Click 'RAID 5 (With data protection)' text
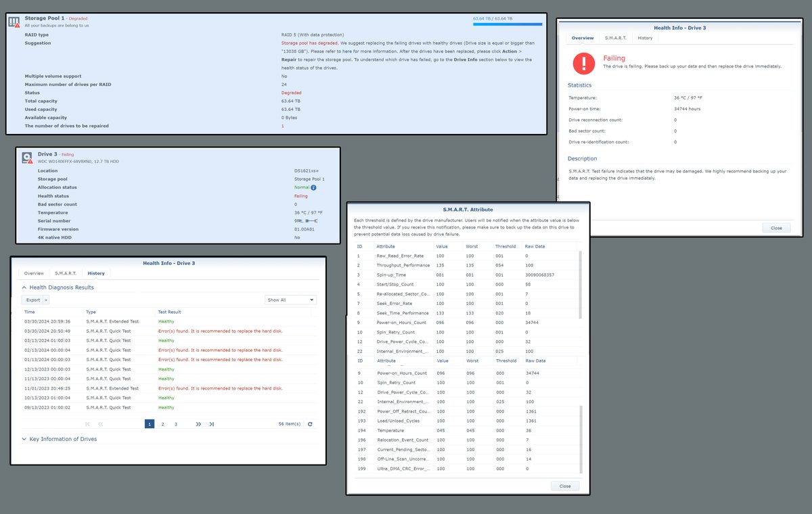Image resolution: width=812 pixels, height=514 pixels. tap(313, 34)
